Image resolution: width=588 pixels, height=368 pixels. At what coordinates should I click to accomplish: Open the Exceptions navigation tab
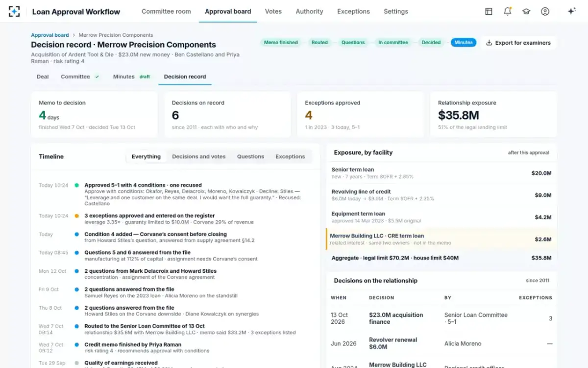(x=353, y=11)
